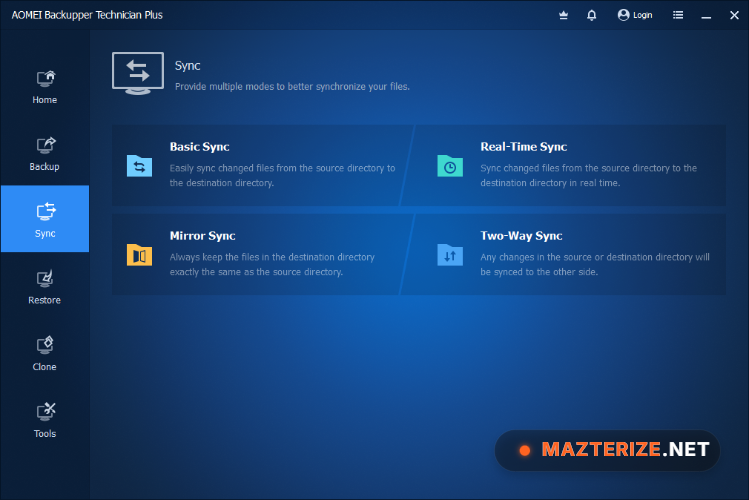Open the hamburger menu in title bar
This screenshot has height=500, width=749.
click(x=678, y=15)
